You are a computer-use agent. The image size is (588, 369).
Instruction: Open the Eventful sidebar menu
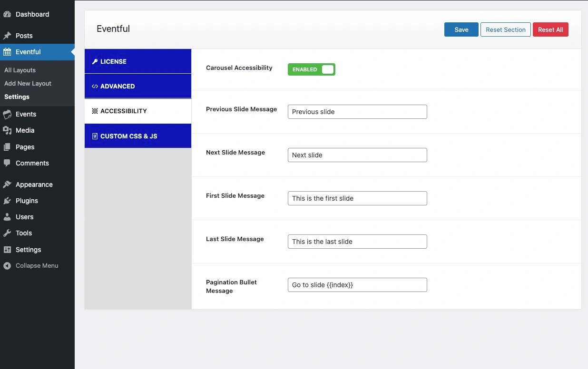pos(37,52)
